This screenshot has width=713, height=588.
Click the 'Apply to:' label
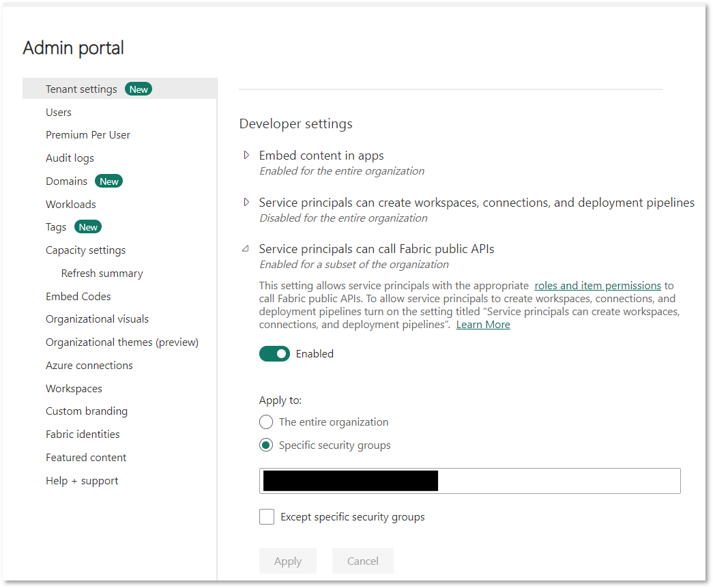[280, 400]
